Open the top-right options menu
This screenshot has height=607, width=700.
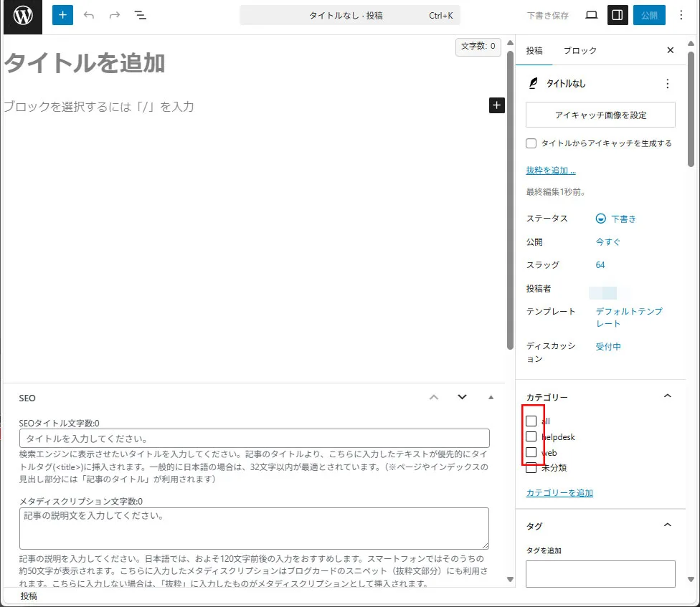681,15
